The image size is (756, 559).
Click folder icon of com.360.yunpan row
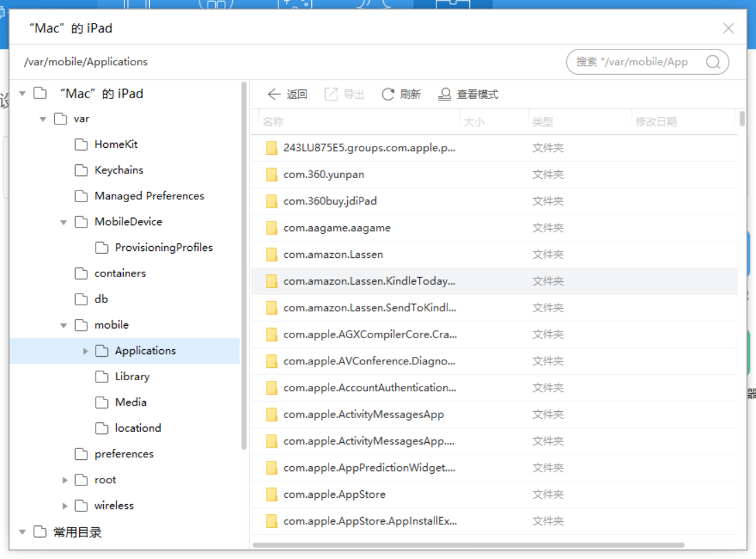click(272, 175)
